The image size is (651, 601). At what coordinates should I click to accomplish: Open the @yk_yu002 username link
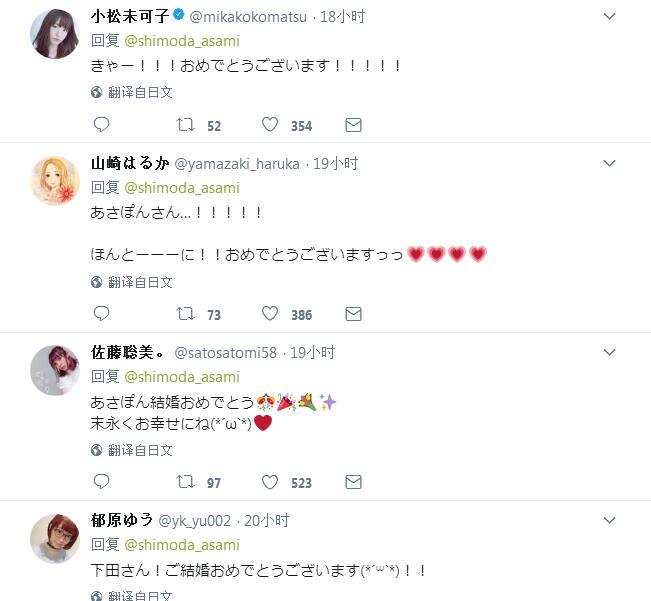pos(194,520)
